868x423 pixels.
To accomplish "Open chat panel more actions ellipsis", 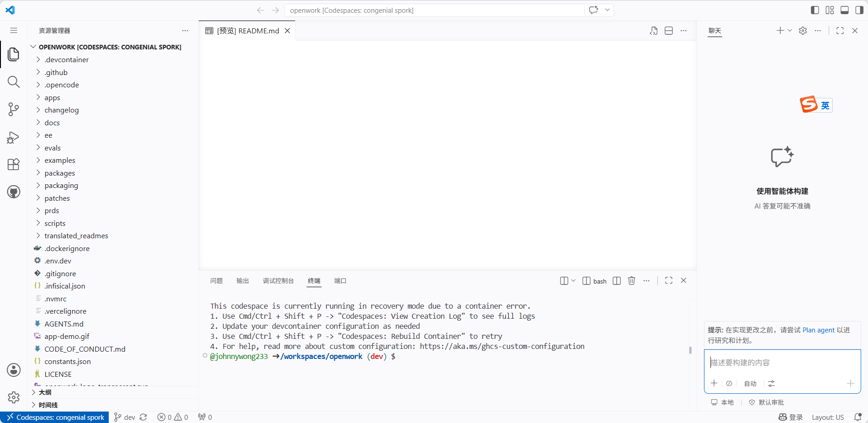I will (818, 31).
